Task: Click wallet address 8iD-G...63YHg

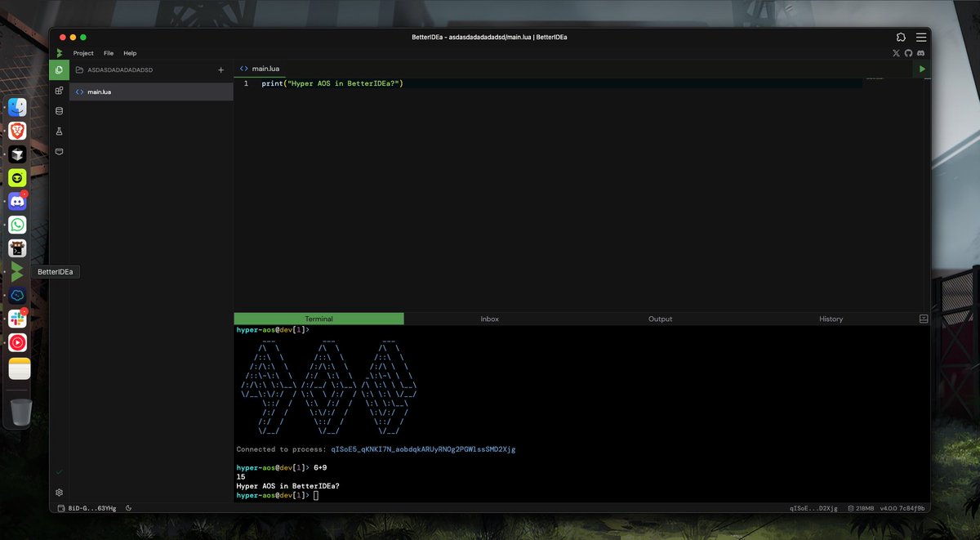Action: tap(91, 508)
